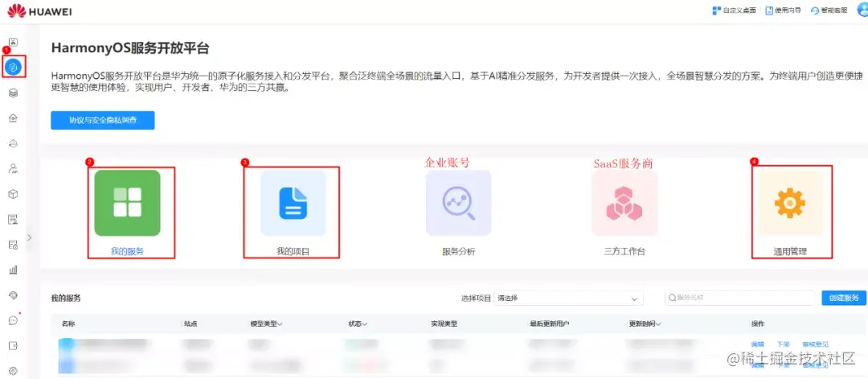Click the document-with-lock icon in sidebar
868x379 pixels.
[14, 245]
